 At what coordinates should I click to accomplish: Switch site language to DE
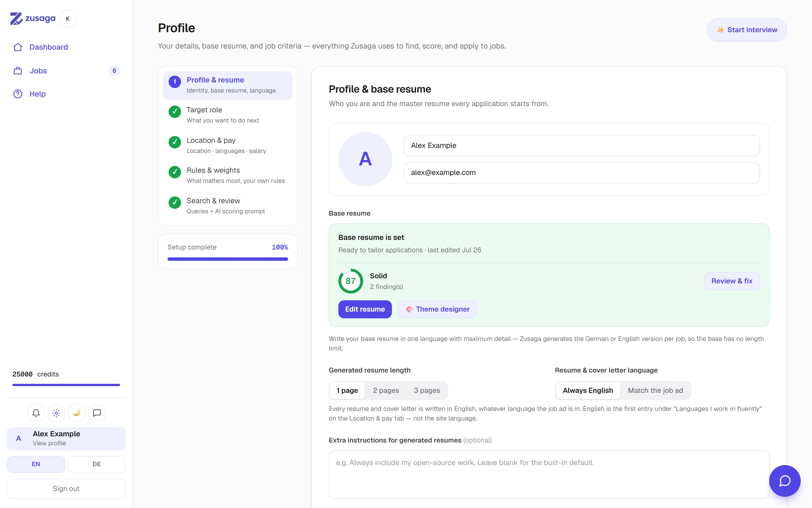(97, 464)
